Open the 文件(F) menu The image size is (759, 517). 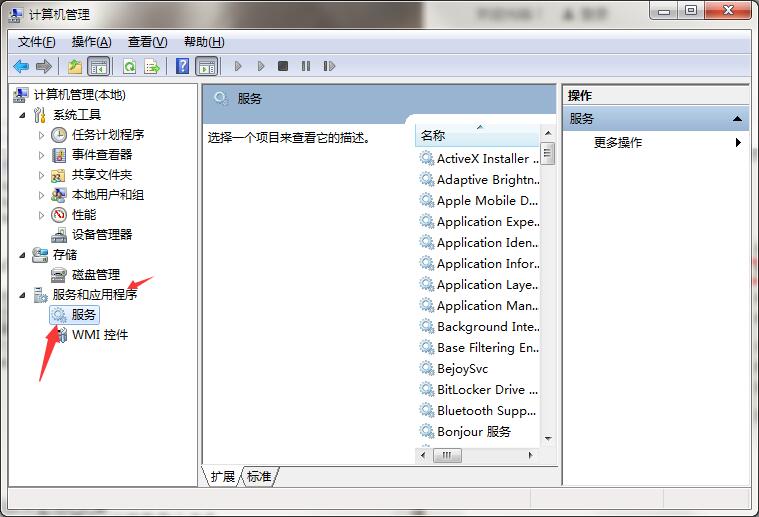point(37,42)
